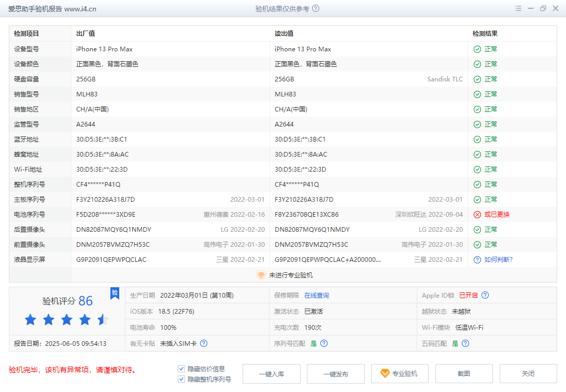Click the five-star rating display
566x392 pixels.
tap(66, 319)
